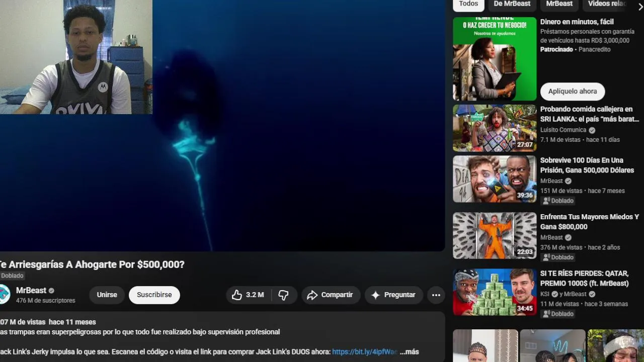Open the KSI y MrBeast channel line

(568, 294)
